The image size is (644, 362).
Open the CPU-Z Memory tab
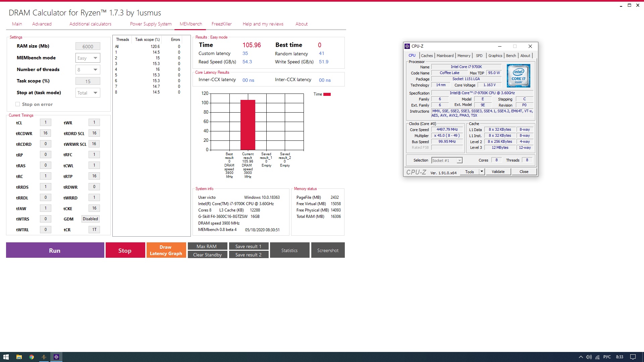coord(464,56)
